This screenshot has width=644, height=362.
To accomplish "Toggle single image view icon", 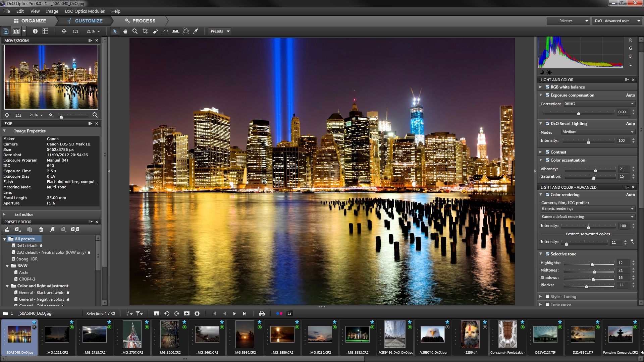I will (6, 31).
